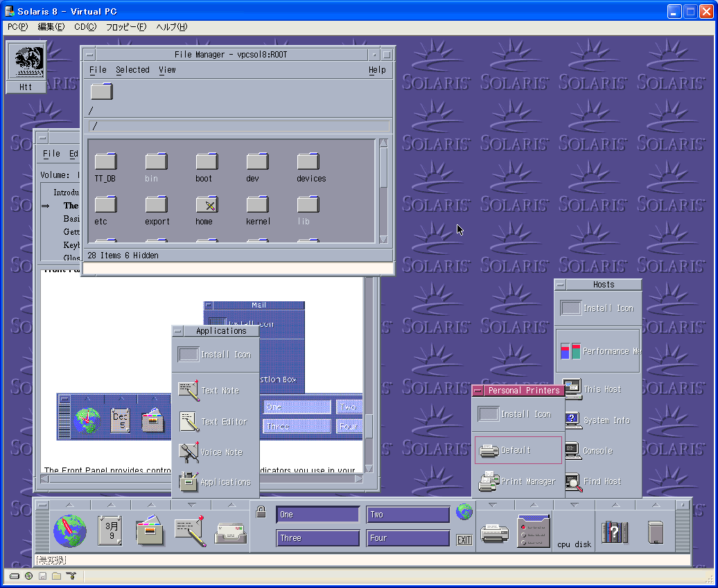Image resolution: width=718 pixels, height=588 pixels.
Task: Open Console from the Hosts subpanel
Action: pos(597,451)
